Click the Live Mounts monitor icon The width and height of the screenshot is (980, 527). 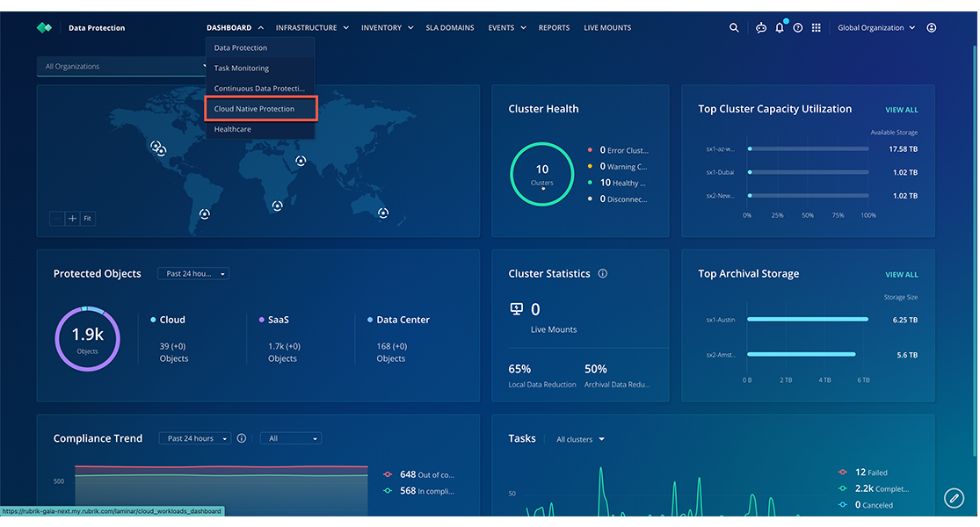coord(516,308)
